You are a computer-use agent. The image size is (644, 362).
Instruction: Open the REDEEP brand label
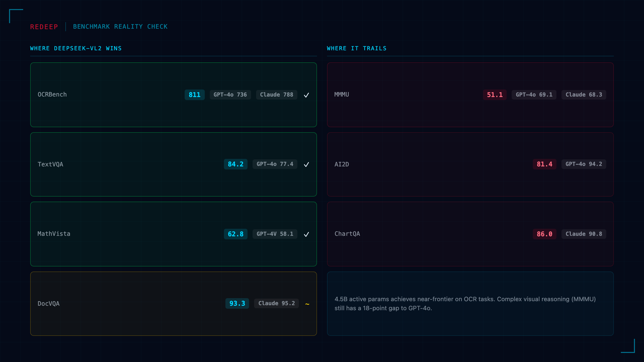coord(44,27)
